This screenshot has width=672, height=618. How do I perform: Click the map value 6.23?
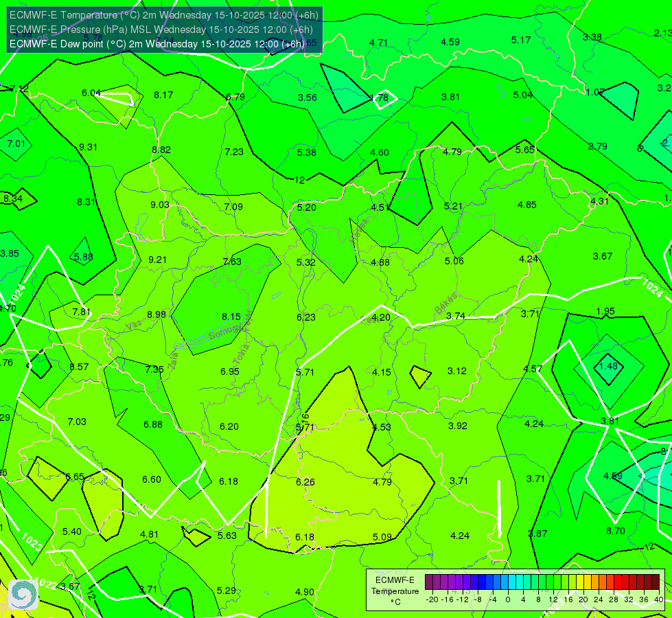306,317
